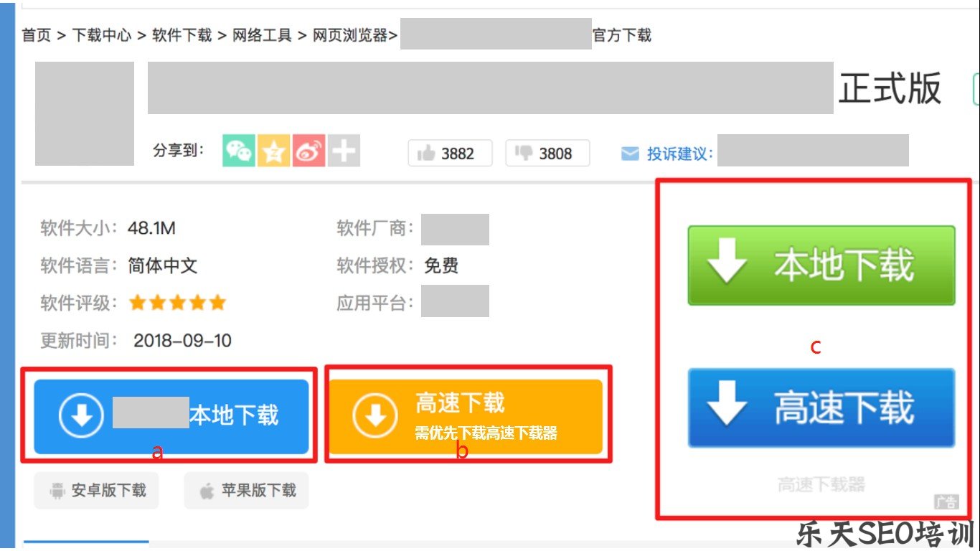The width and height of the screenshot is (980, 551).
Task: Click the thumbs-up button showing 3882
Action: point(450,153)
